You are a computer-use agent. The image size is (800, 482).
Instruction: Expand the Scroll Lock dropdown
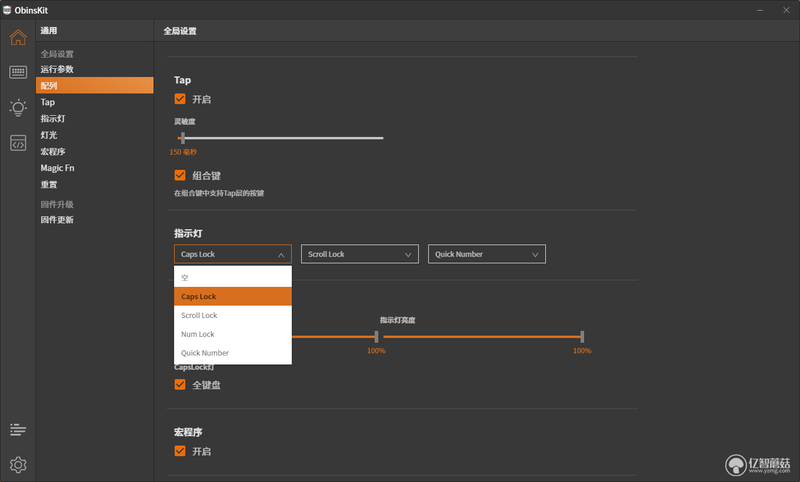point(360,254)
